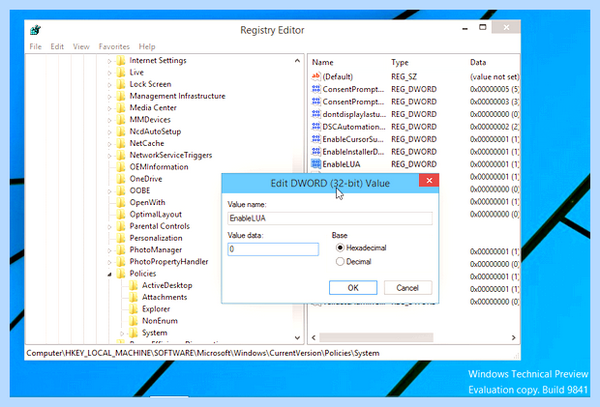
Task: Expand the System subkey under Policies
Action: point(122,333)
